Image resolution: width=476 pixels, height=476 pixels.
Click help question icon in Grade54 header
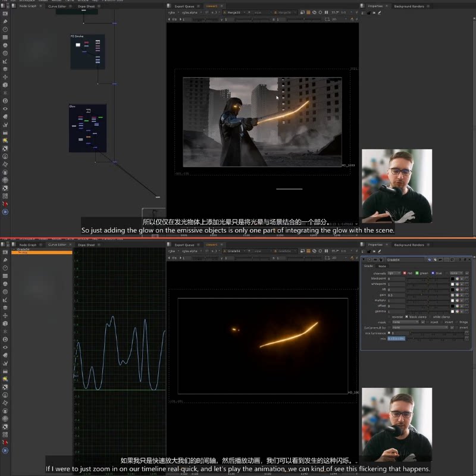point(460,259)
